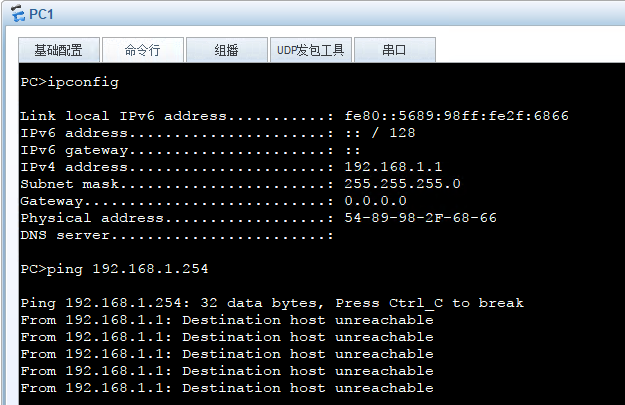
Task: Switch to the 串口 tab
Action: pos(395,50)
